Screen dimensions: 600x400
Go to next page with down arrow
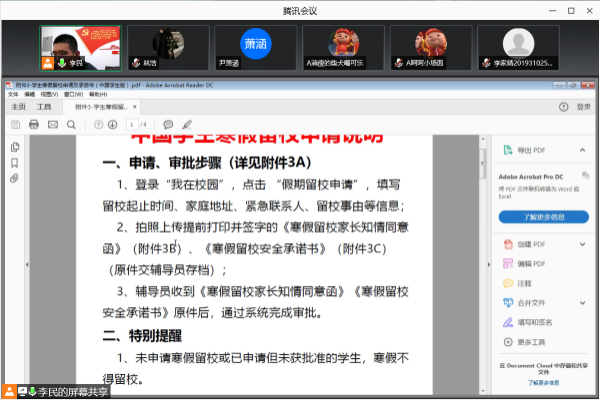[113, 124]
